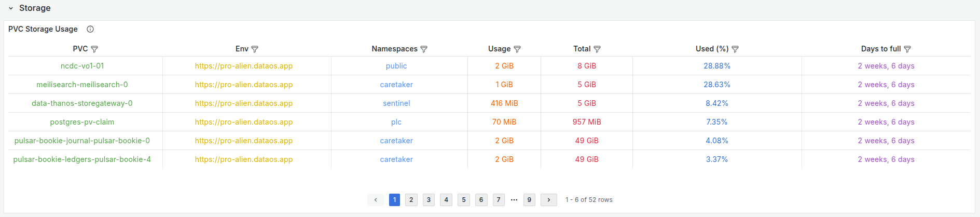Click the public namespace link

tap(396, 66)
